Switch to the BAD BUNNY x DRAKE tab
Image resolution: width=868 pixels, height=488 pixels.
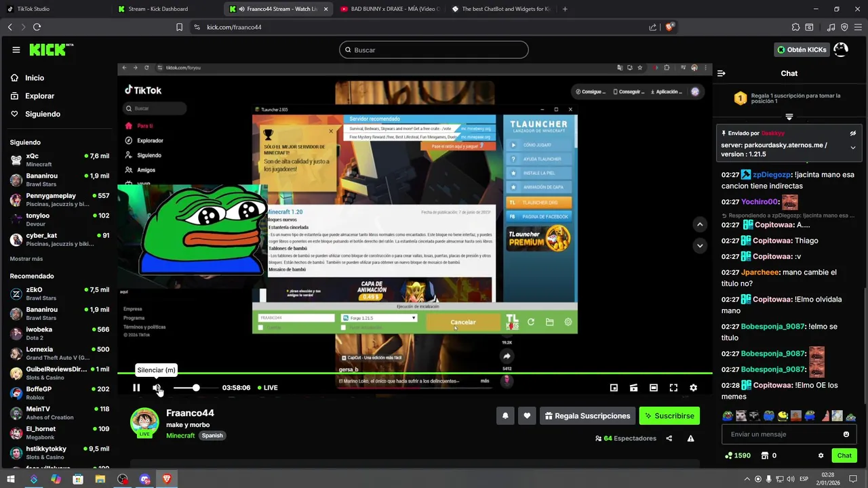coord(390,9)
